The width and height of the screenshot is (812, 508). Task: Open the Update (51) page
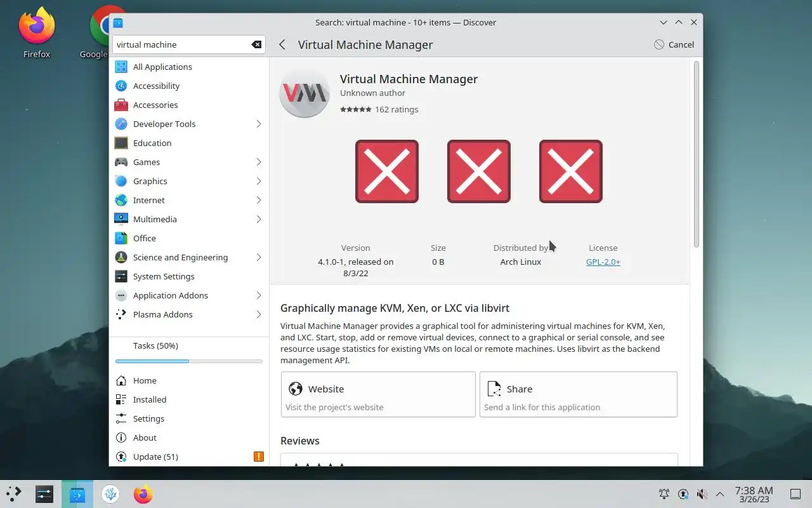(x=189, y=457)
